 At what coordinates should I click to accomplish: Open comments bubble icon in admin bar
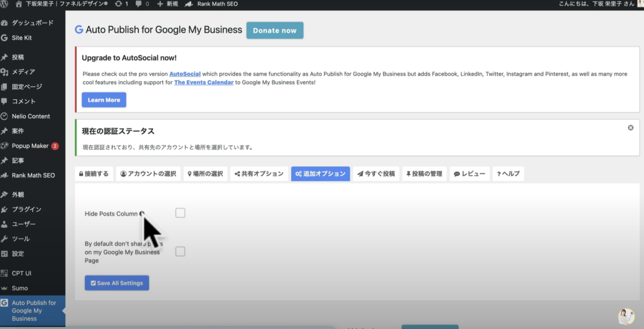140,4
